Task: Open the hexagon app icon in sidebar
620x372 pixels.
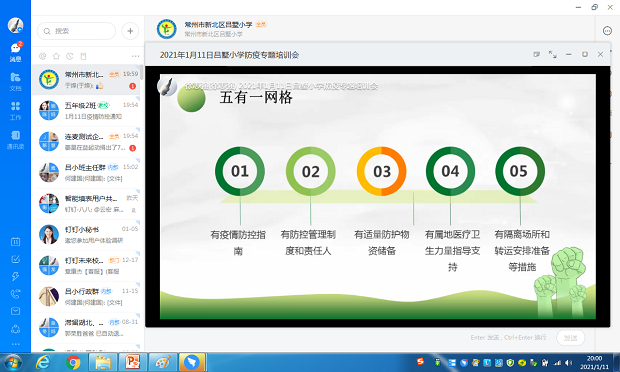Action: click(x=15, y=329)
